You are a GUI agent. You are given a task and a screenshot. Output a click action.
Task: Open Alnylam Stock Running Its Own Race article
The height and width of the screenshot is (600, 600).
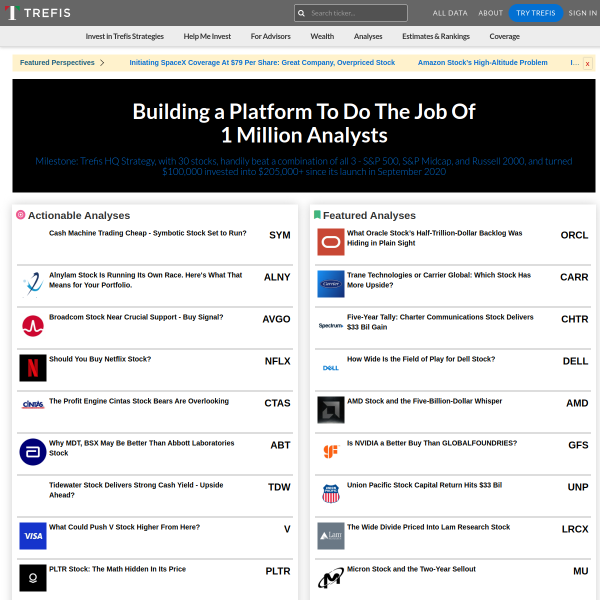click(x=145, y=280)
